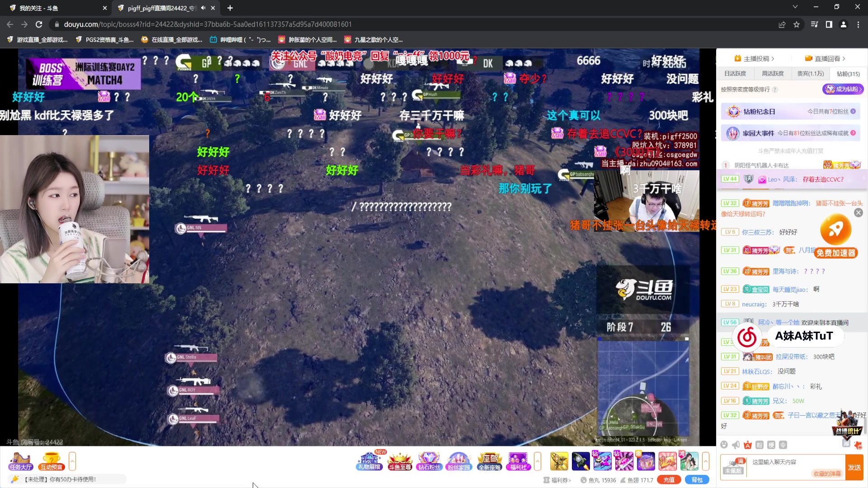Open the colored danmaku A icon
This screenshot has height=488, width=868.
(x=748, y=445)
